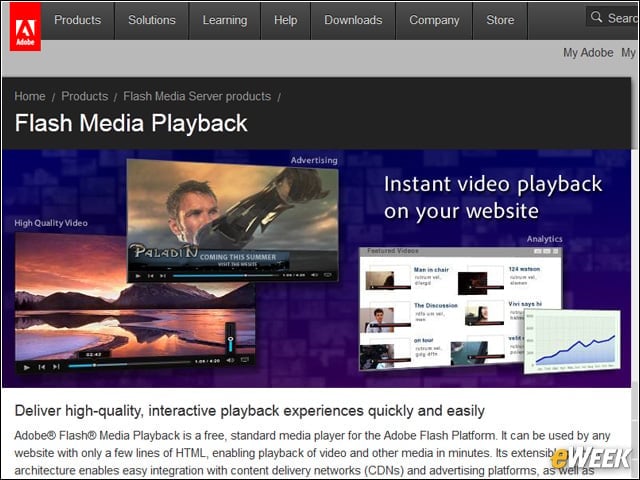
Task: Click the High Quality Video label
Action: [51, 223]
